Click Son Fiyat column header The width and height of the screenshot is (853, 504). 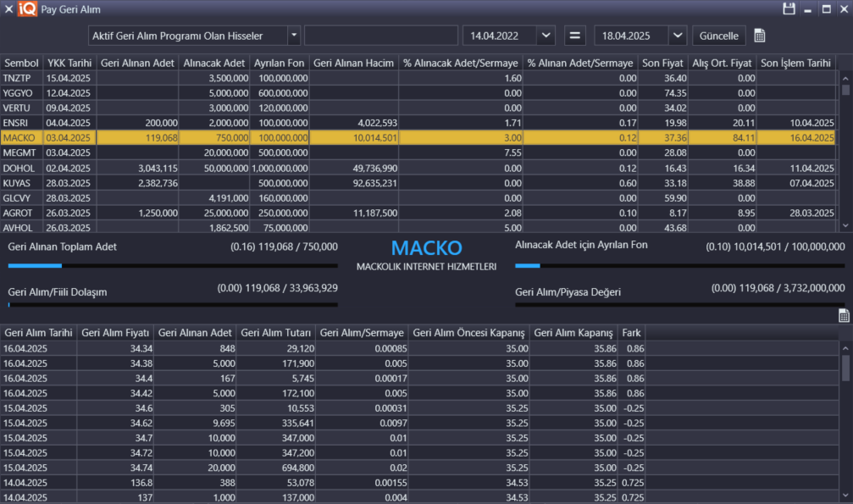coord(662,64)
